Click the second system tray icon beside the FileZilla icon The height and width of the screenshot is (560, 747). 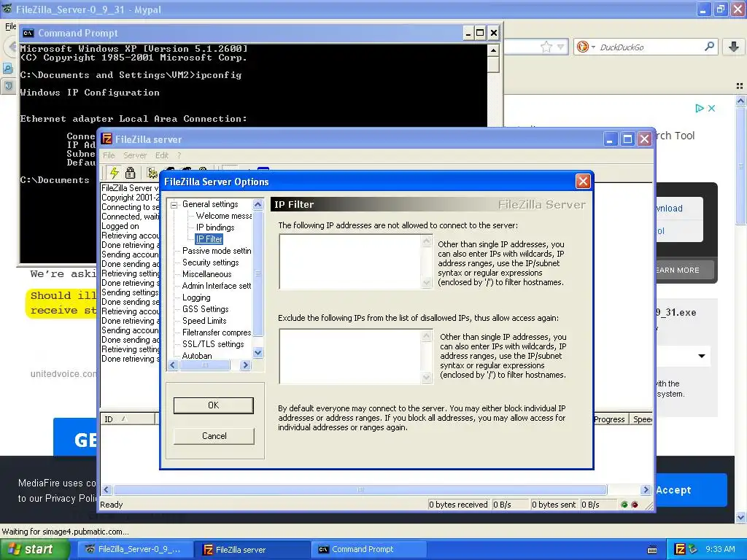pos(693,549)
